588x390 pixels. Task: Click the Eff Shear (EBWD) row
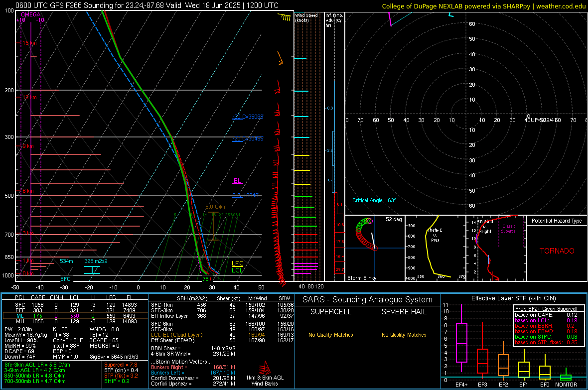click(x=222, y=340)
